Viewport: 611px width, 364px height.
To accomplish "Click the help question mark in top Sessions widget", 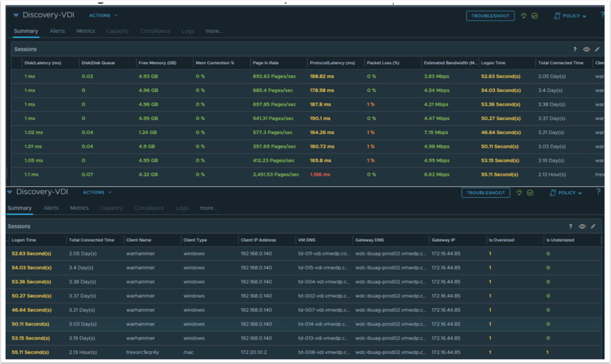I will [575, 49].
